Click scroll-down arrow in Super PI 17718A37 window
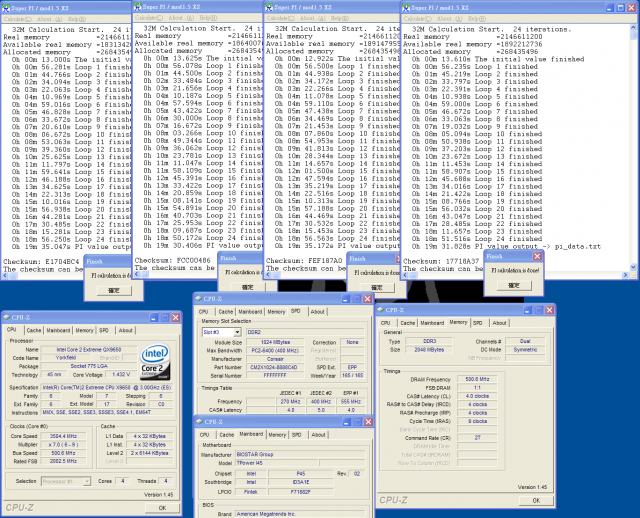 tap(633, 267)
